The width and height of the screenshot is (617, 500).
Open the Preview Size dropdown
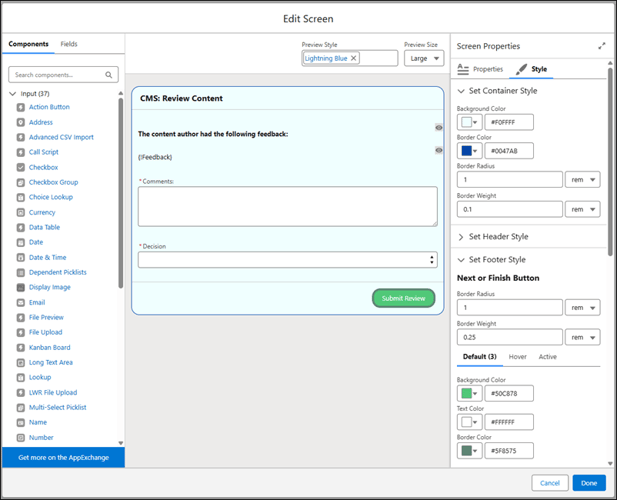[x=423, y=59]
